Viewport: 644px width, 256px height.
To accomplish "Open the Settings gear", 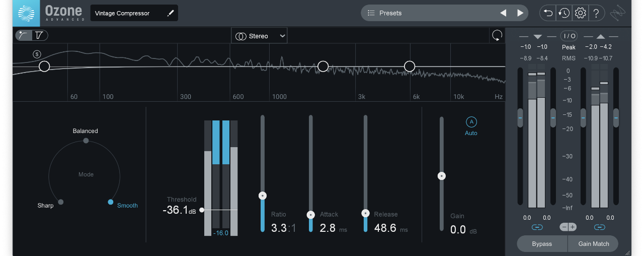I will pyautogui.click(x=580, y=13).
